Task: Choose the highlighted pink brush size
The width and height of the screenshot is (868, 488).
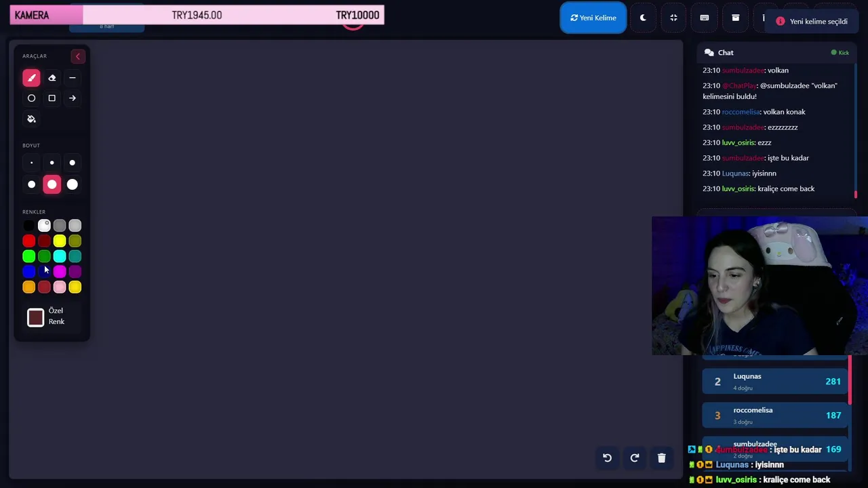Action: 52,184
